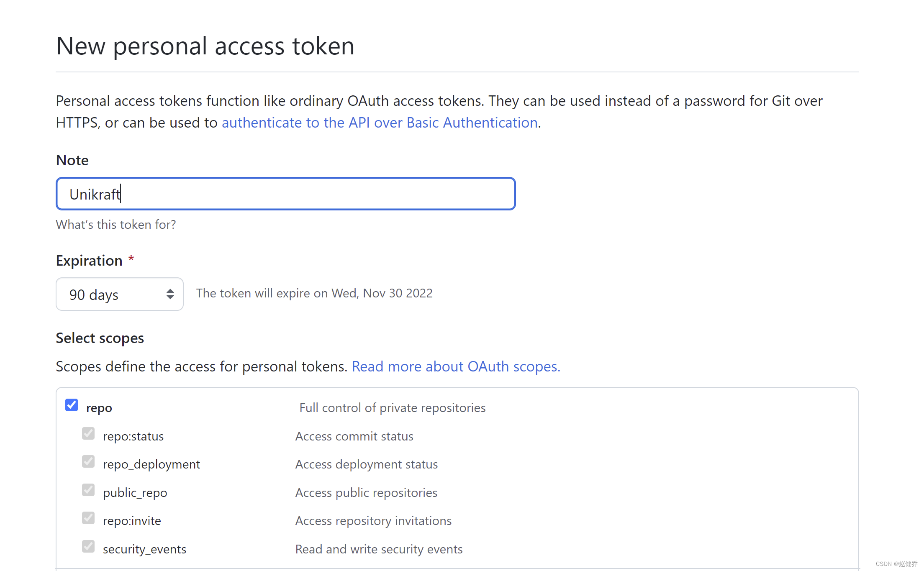Screen dimensions: 924x571
Task: Open the Basic Authentication API link
Action: click(x=379, y=123)
